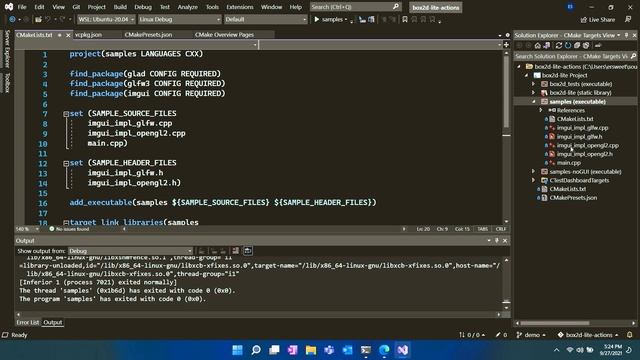Viewport: 640px width, 360px height.
Task: Expand the References node
Action: [x=541, y=110]
